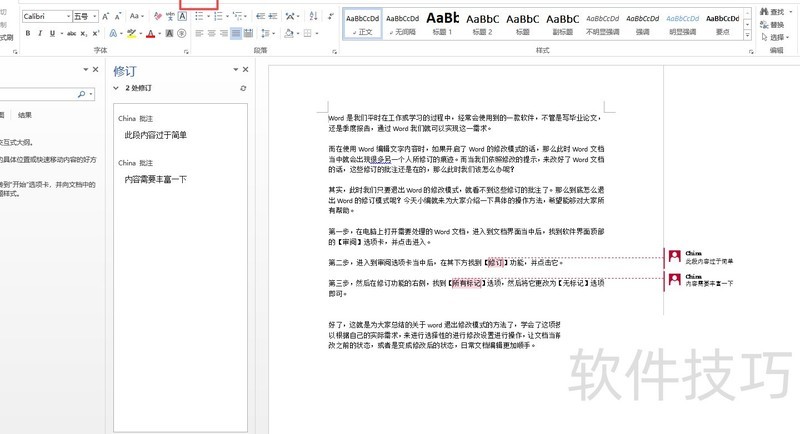The image size is (800, 434).
Task: Apply italic formatting to text
Action: coord(40,33)
